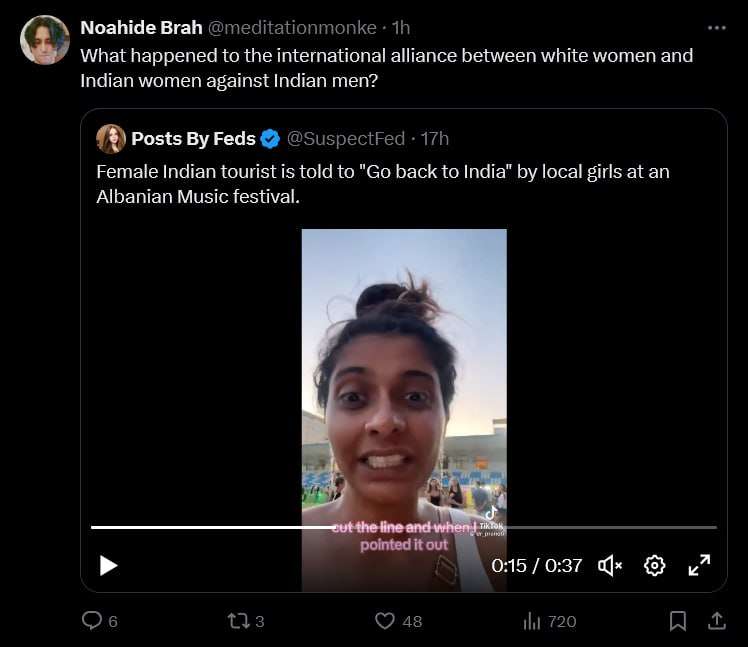The image size is (748, 647).
Task: Play the paused video
Action: tap(108, 565)
